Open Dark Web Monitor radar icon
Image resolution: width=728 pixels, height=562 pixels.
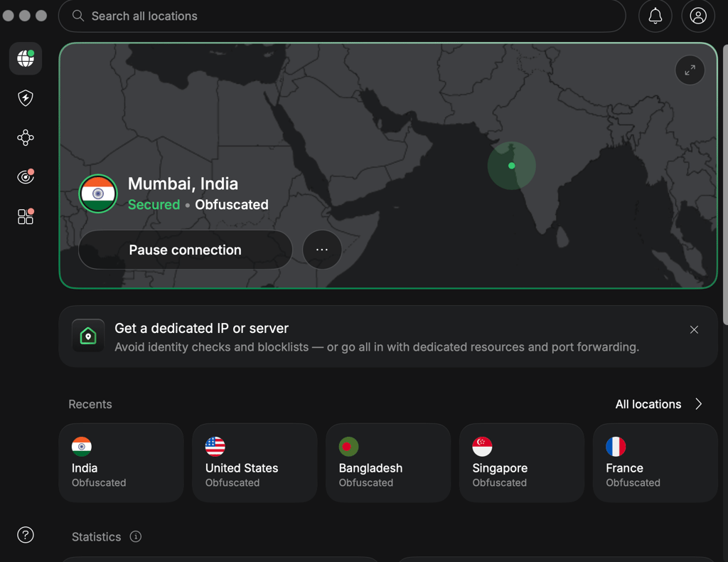(x=26, y=176)
